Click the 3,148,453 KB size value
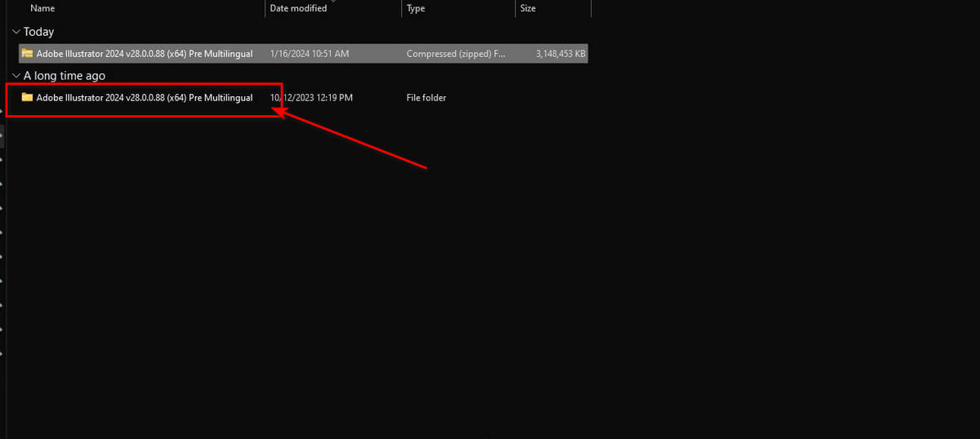980x439 pixels. tap(560, 54)
